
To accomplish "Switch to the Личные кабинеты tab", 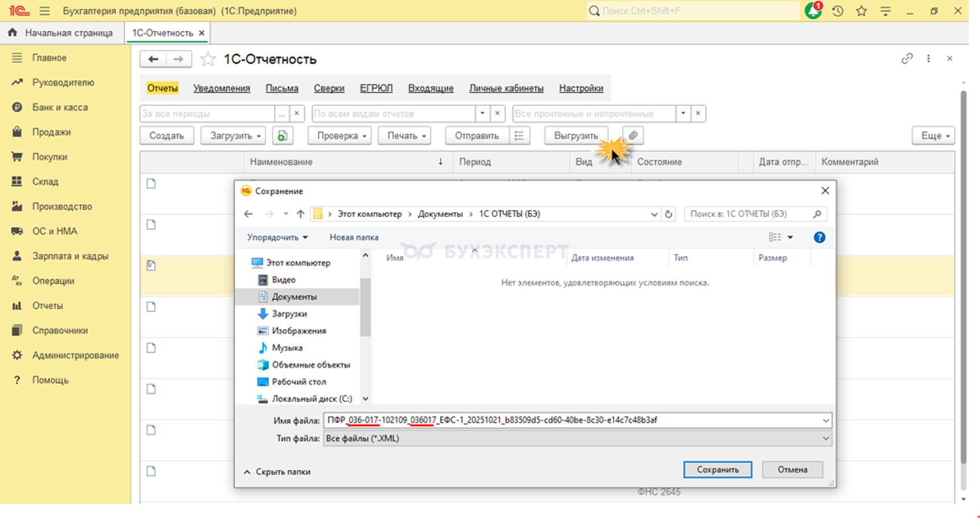I will click(x=507, y=88).
